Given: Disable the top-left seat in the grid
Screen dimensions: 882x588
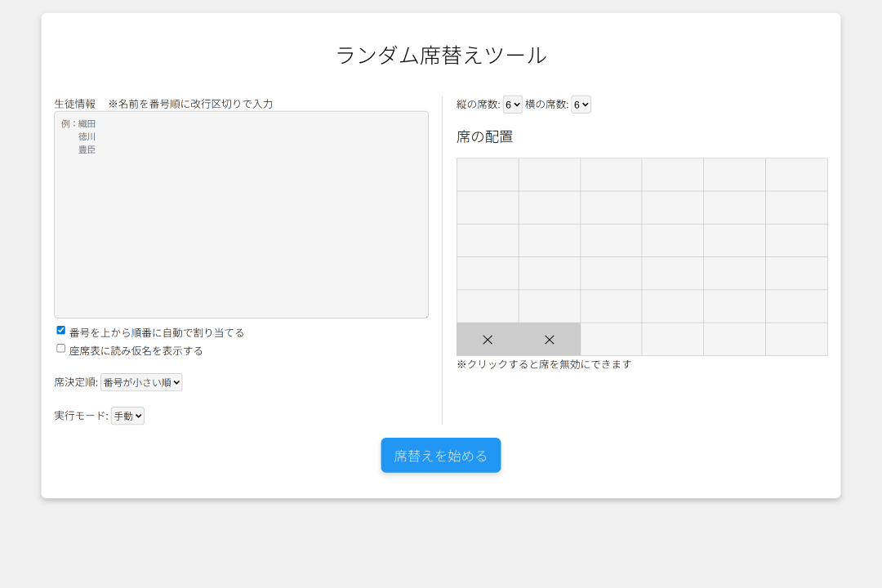Looking at the screenshot, I should click(488, 174).
